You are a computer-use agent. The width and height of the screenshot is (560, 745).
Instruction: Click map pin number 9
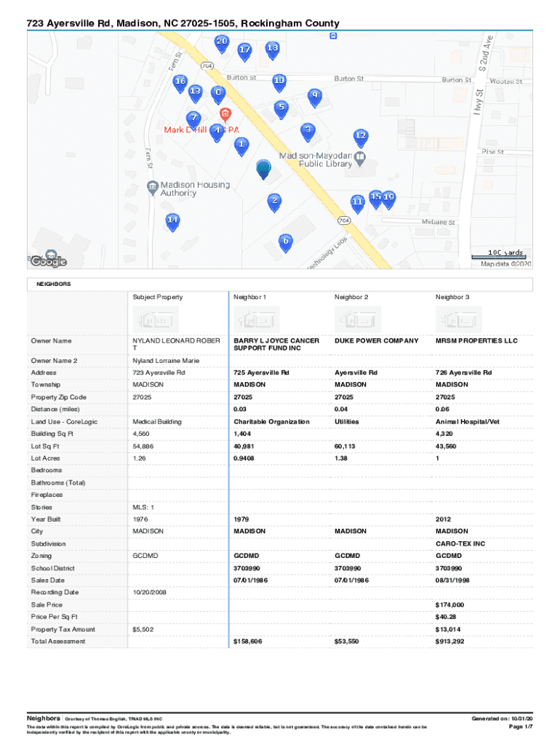coord(314,97)
